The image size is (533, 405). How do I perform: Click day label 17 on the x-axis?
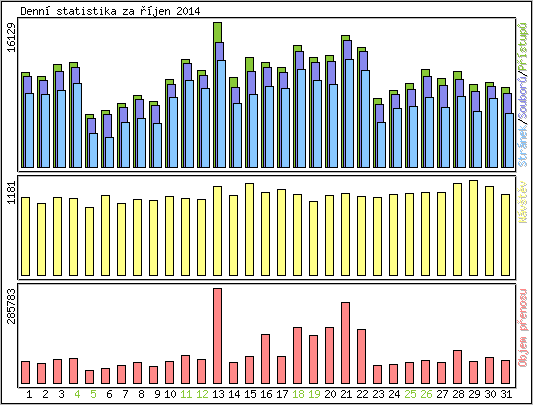282,394
